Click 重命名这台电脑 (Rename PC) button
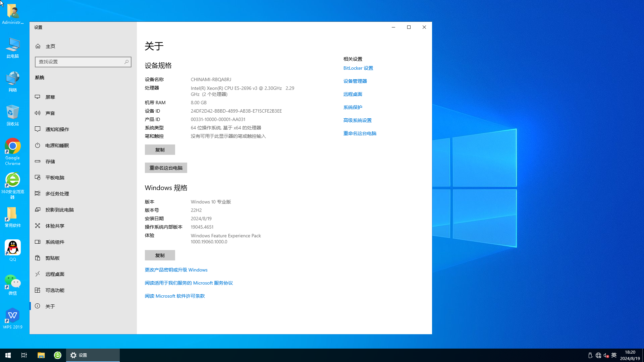The image size is (644, 362). click(x=166, y=168)
